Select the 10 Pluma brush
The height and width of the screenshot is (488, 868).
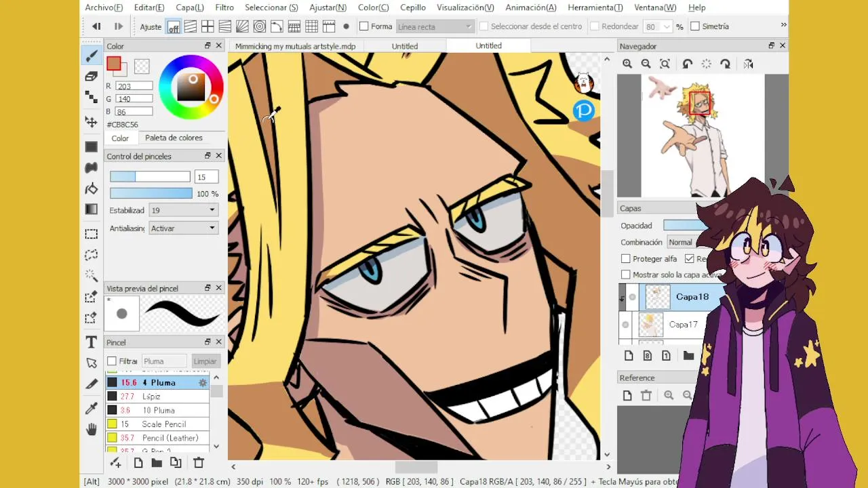tap(157, 411)
